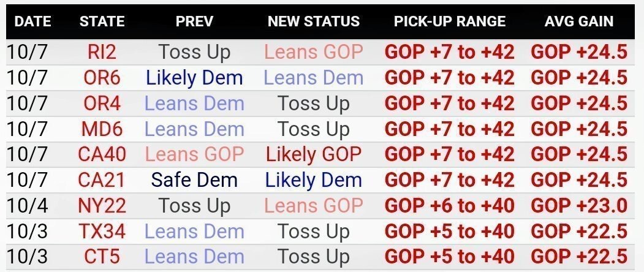Open the MD6 district link
This screenshot has height=272, width=644.
[x=102, y=129]
